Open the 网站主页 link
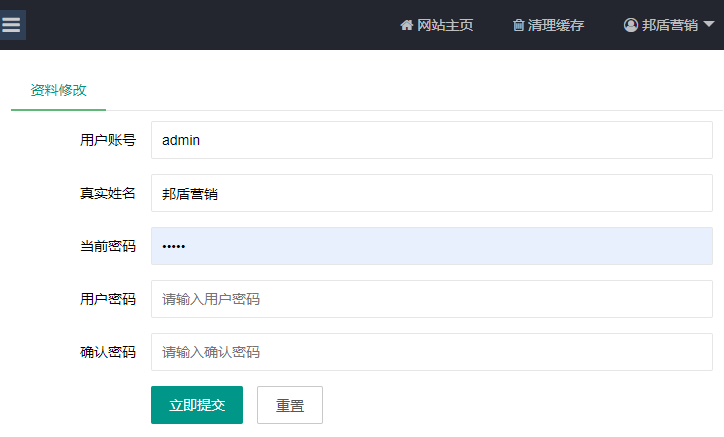 point(445,25)
